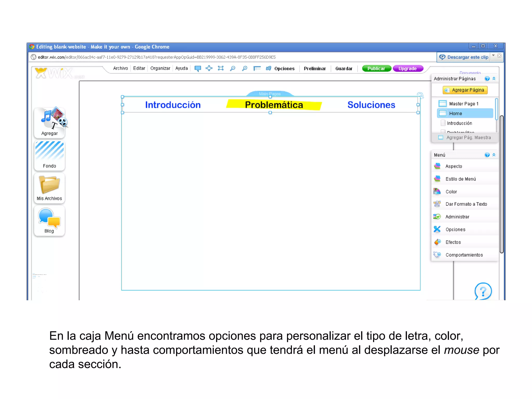Open Estilo de Menú settings

465,179
